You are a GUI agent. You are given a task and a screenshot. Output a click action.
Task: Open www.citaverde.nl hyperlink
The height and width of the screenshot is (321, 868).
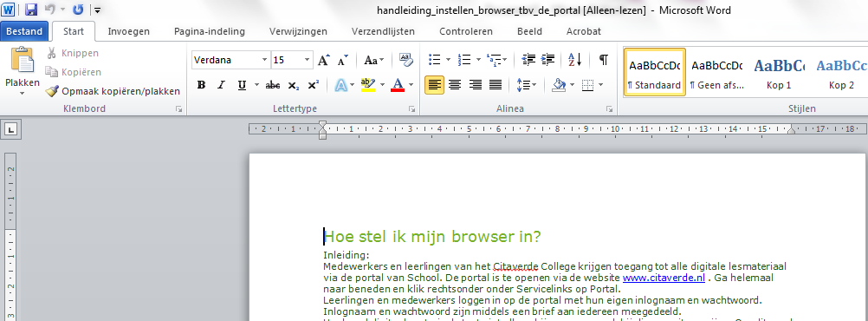click(664, 278)
